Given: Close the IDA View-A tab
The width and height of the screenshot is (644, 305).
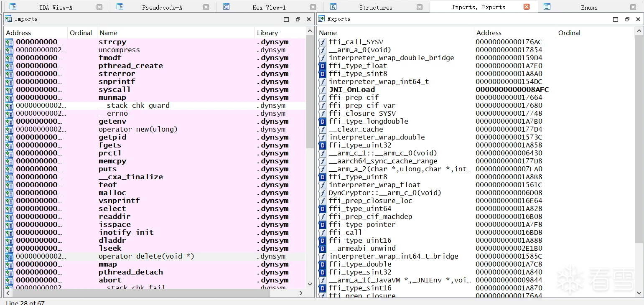Looking at the screenshot, I should coord(99,7).
